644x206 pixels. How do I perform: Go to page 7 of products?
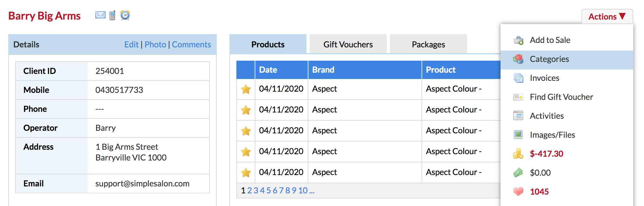[281, 191]
